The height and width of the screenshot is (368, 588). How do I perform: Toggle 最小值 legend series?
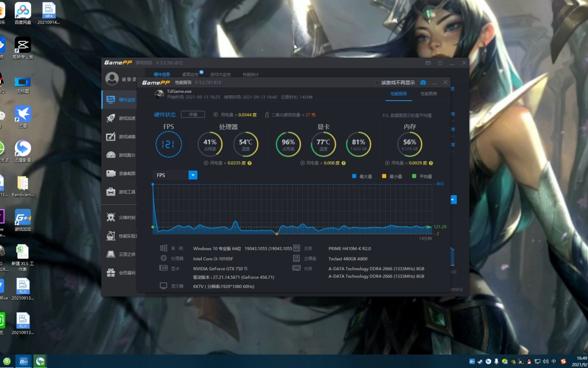tap(392, 176)
